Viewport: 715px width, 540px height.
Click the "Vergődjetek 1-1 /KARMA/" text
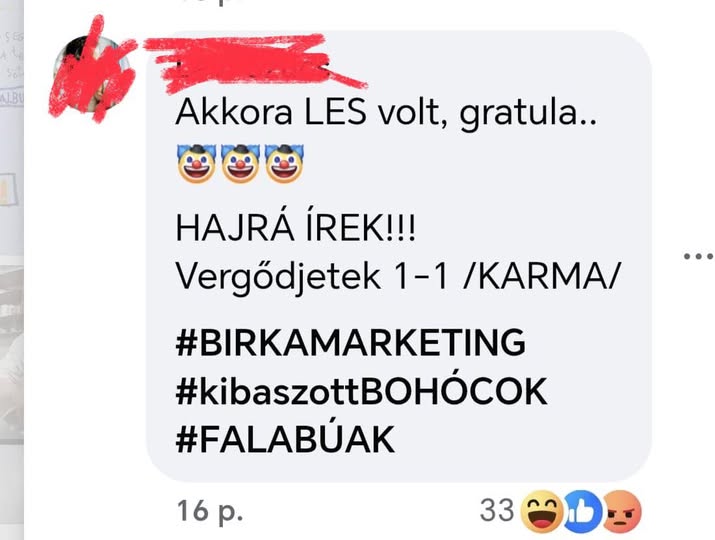click(398, 277)
